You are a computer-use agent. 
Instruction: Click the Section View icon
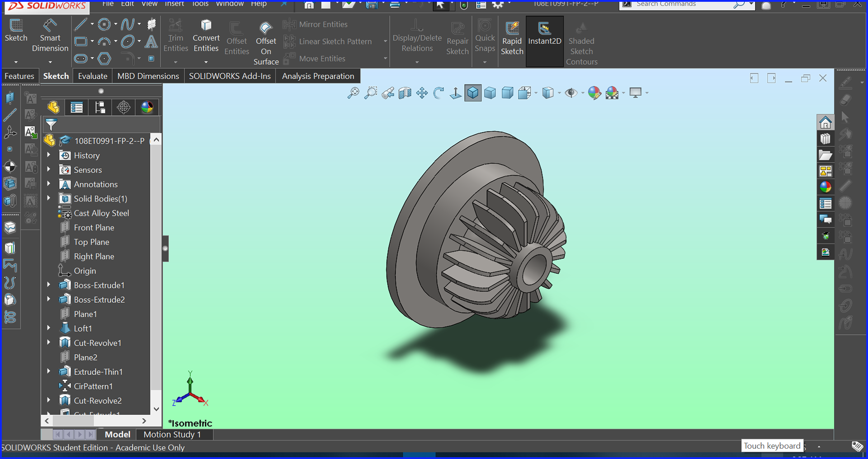click(405, 93)
